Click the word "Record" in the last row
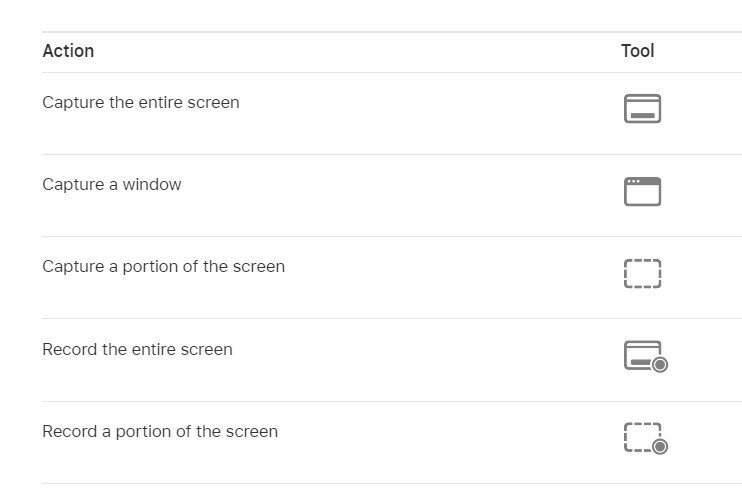The height and width of the screenshot is (493, 742). pos(70,431)
